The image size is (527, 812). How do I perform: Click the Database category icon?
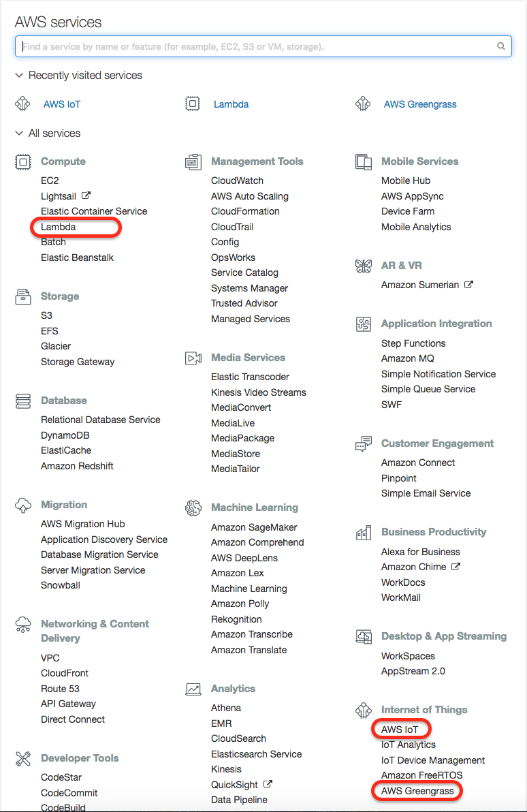(x=23, y=401)
